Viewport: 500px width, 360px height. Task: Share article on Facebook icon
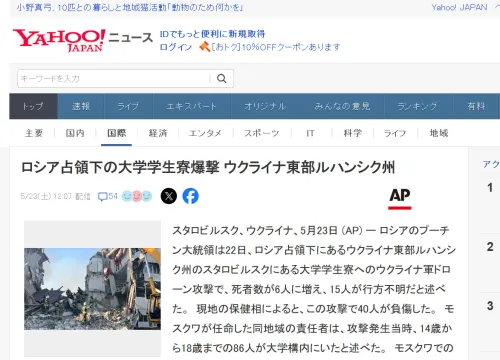[x=190, y=196]
